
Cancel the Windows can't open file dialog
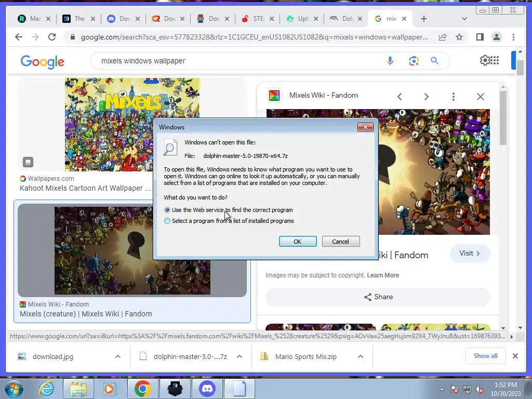(x=341, y=242)
